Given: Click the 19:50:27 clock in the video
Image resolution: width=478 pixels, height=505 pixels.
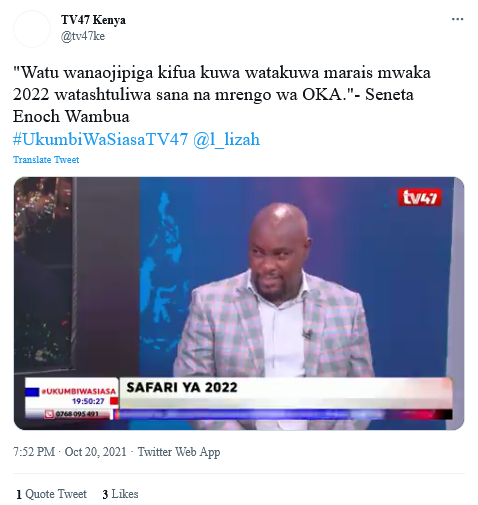Looking at the screenshot, I should pos(88,401).
